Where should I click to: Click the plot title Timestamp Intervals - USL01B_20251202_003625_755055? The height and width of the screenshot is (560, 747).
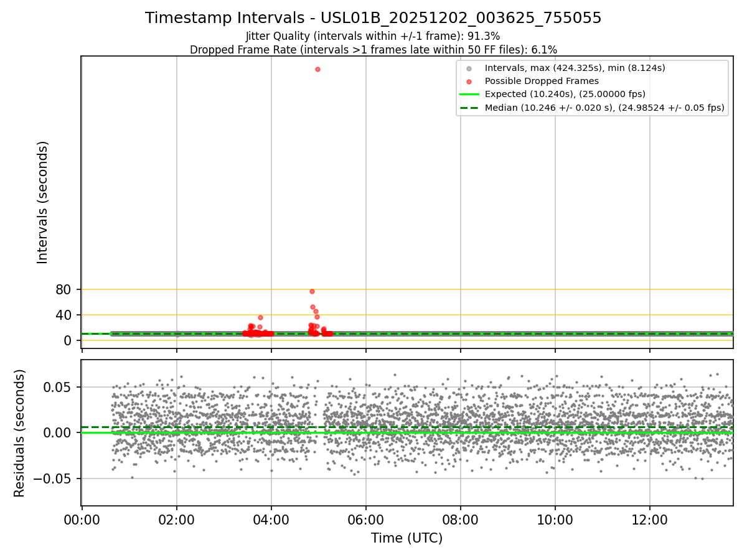[374, 18]
